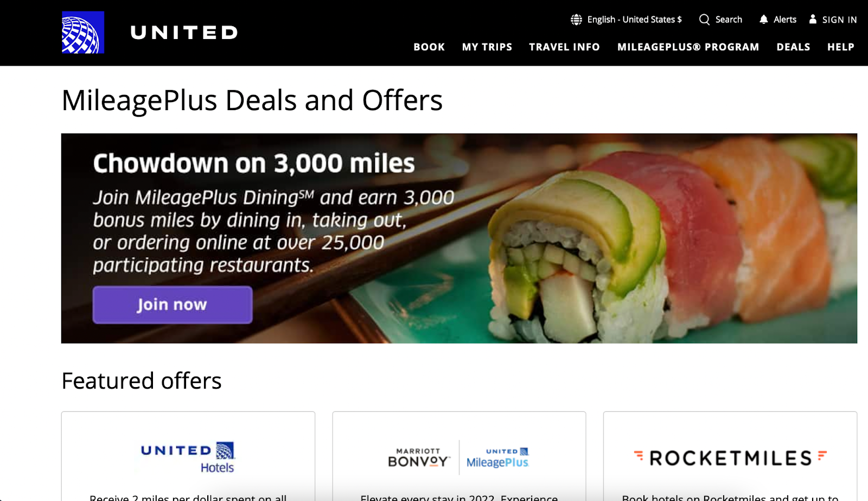Expand the TRAVEL INFO menu
Screen dimensions: 868x501
point(564,47)
